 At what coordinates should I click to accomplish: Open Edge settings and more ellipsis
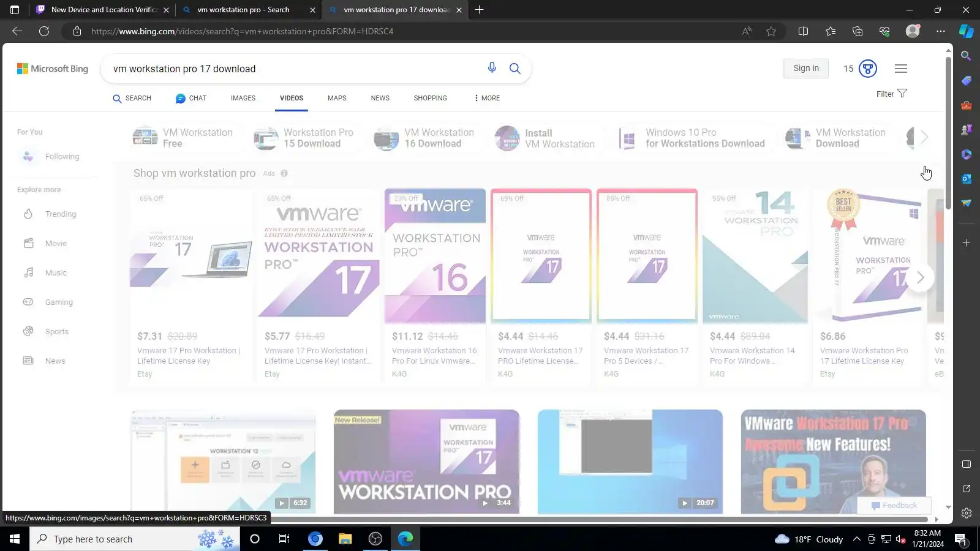point(941,31)
